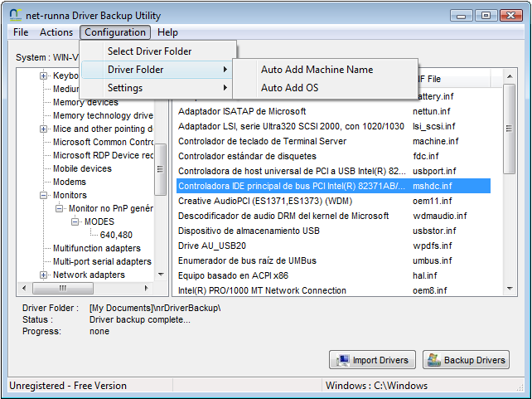Screen dimensions: 532x399
Task: Click the nettun.inf file cell
Action: (432, 111)
